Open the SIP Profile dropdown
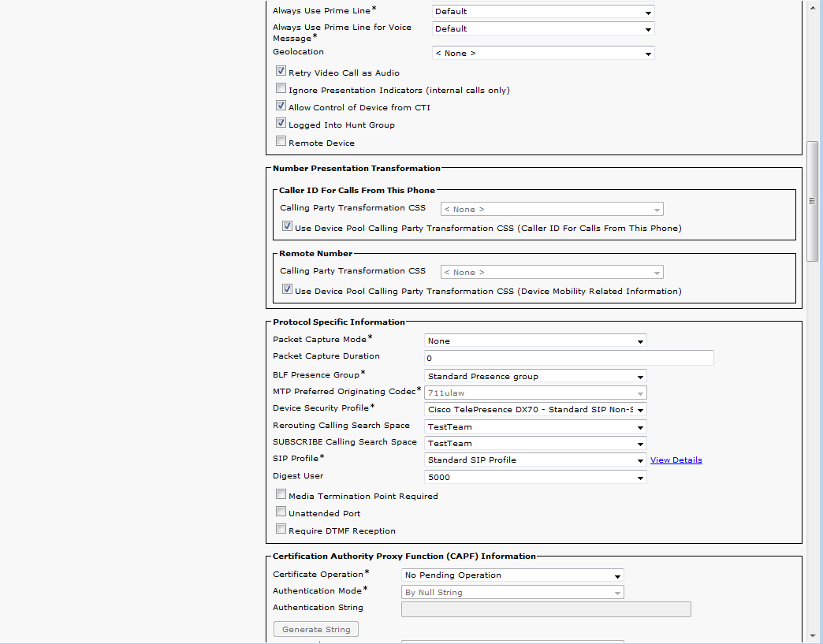823x644 pixels. pyautogui.click(x=535, y=460)
